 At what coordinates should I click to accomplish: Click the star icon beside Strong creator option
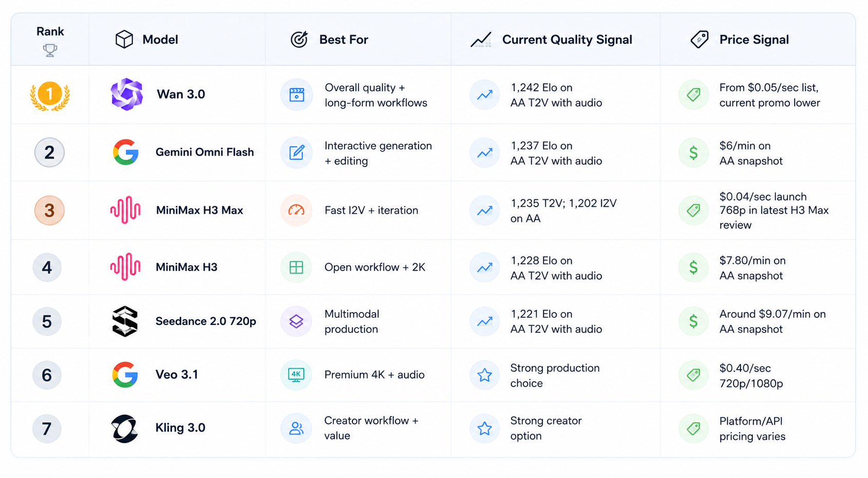(x=484, y=428)
